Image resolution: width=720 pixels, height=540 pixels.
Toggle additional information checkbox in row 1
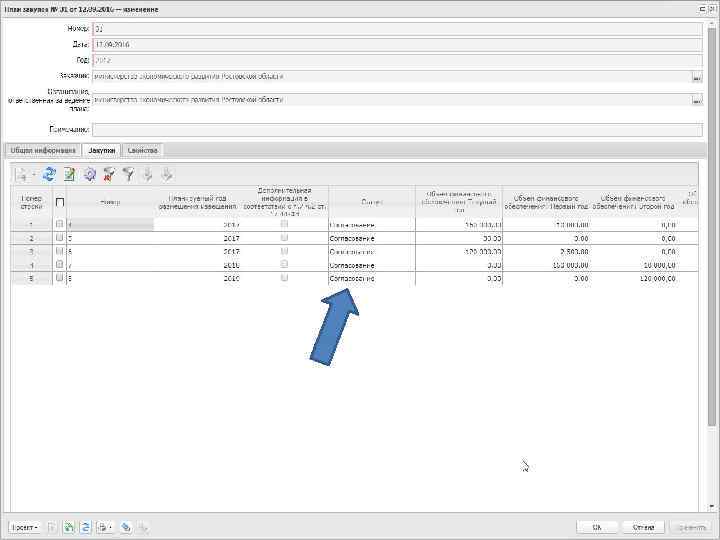pyautogui.click(x=284, y=224)
